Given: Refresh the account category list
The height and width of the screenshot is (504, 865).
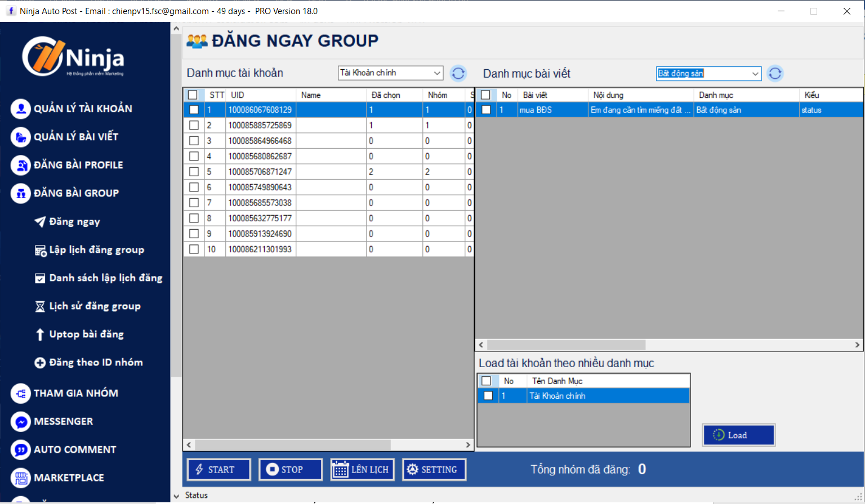Looking at the screenshot, I should 458,73.
